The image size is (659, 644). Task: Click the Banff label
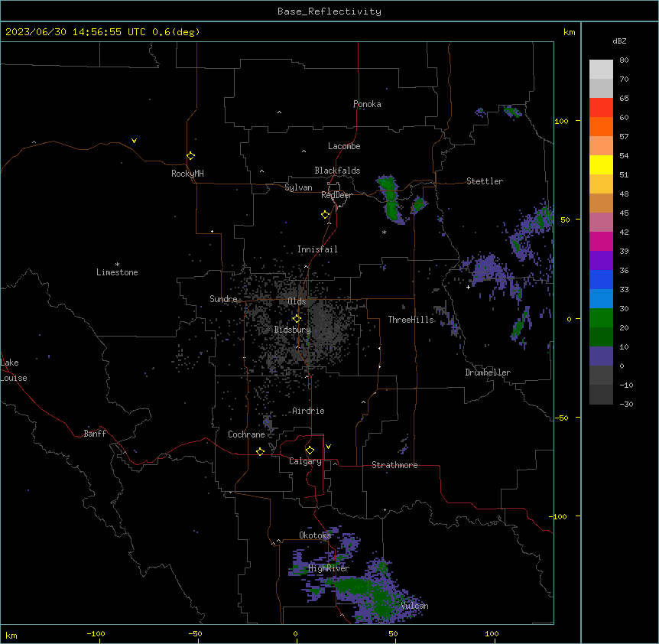(95, 434)
